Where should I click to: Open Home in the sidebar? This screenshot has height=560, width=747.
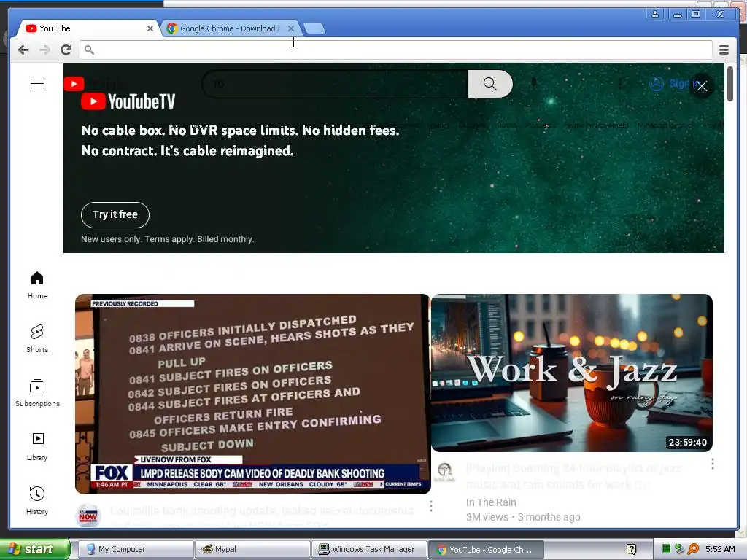pos(37,285)
